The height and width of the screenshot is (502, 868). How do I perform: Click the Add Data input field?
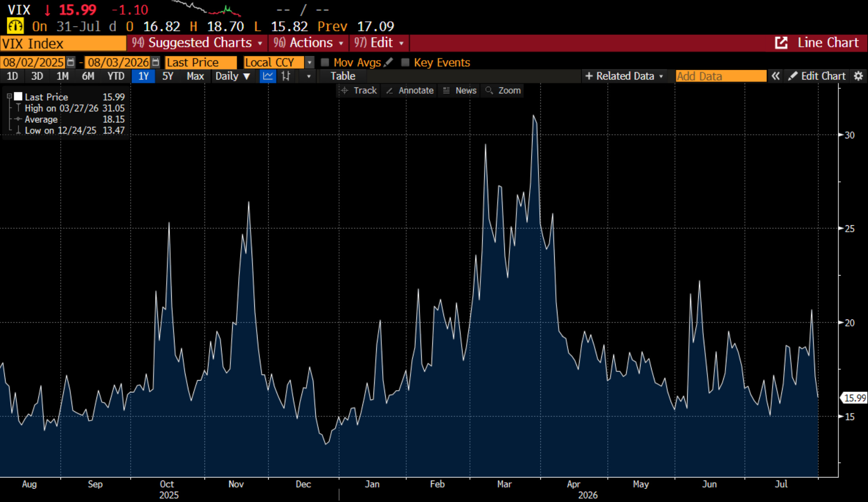click(721, 76)
